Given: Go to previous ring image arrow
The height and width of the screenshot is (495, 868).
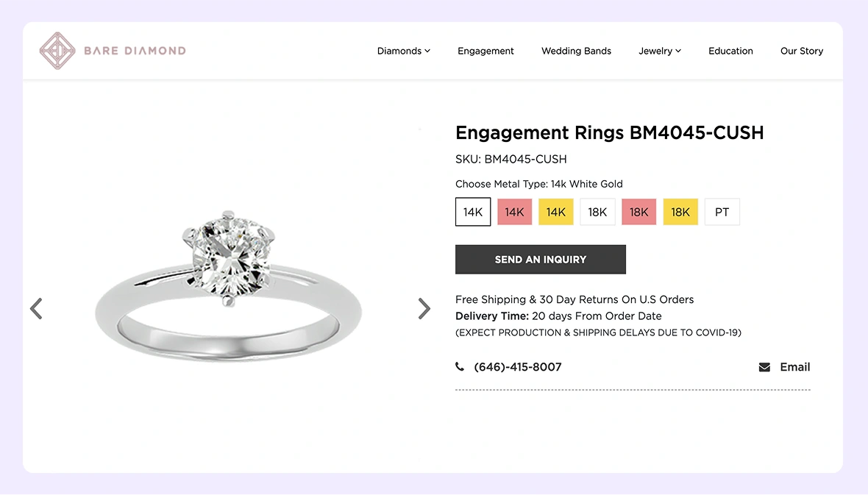Looking at the screenshot, I should [x=36, y=308].
